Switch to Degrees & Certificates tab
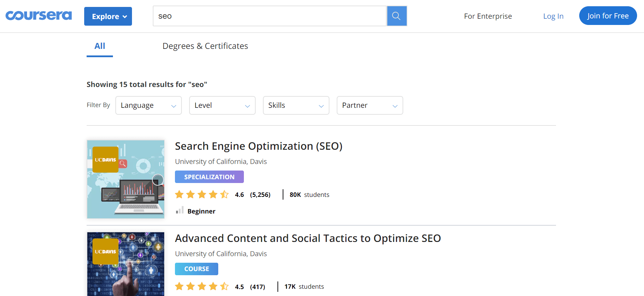644x296 pixels. click(205, 46)
